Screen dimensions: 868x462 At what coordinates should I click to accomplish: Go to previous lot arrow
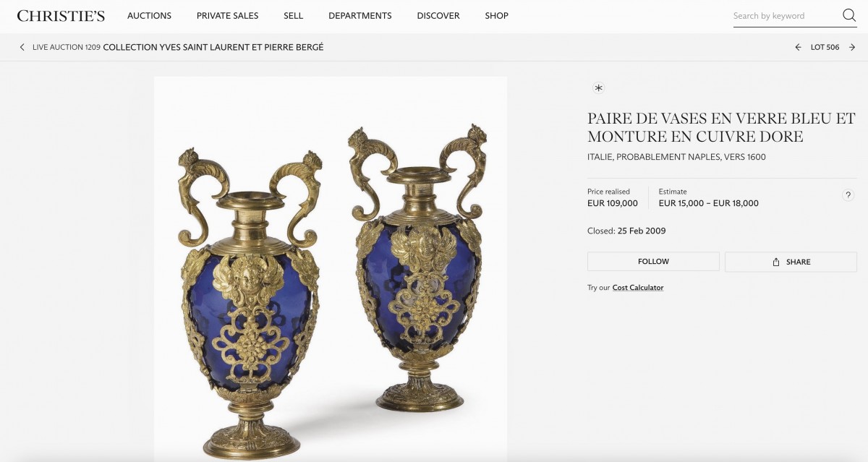[x=798, y=47]
